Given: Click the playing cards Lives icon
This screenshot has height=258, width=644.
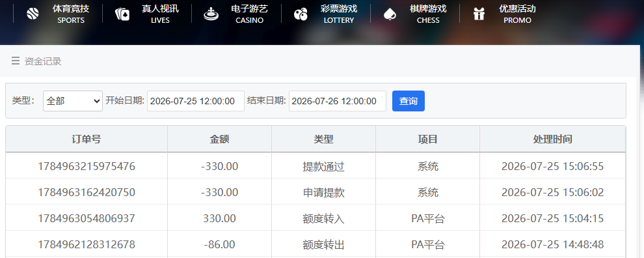Looking at the screenshot, I should [x=122, y=14].
